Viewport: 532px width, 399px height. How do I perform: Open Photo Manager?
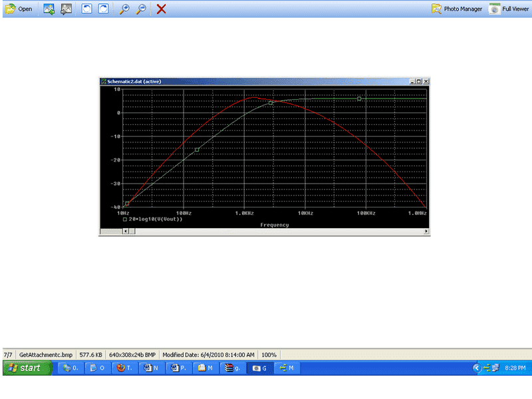(x=457, y=9)
